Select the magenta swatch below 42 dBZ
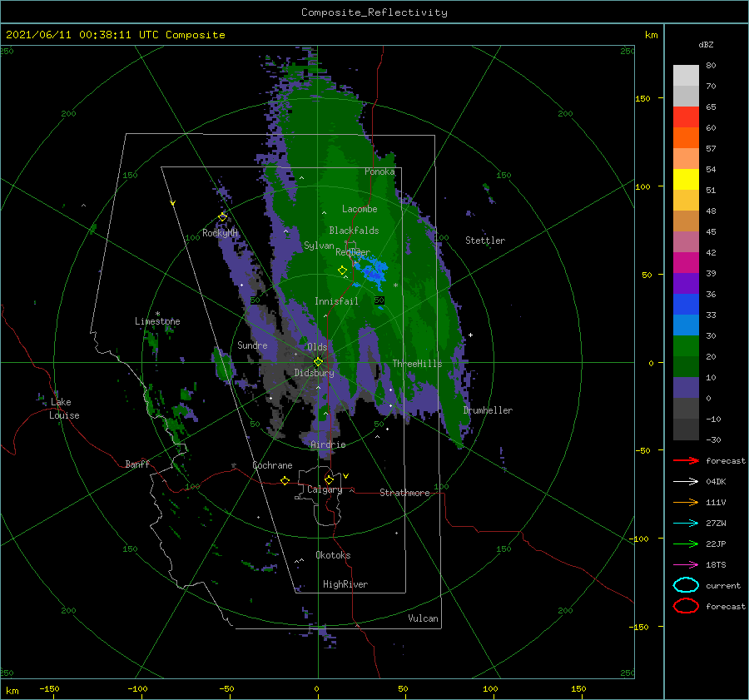 point(686,263)
